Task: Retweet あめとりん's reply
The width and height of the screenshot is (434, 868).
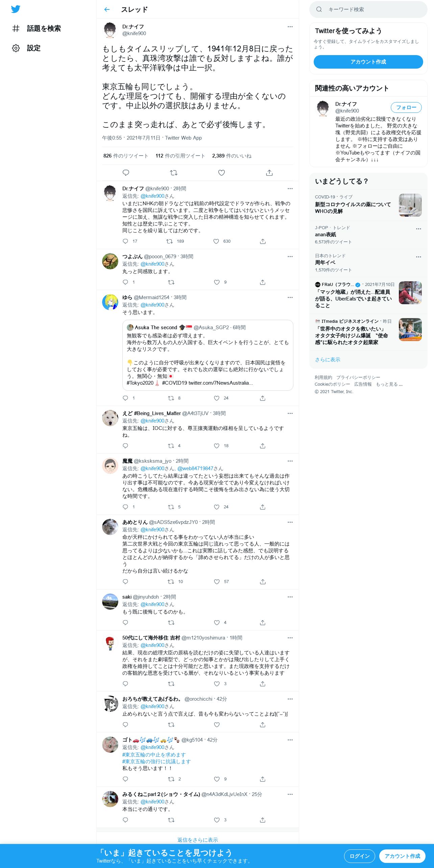Action: 171,582
